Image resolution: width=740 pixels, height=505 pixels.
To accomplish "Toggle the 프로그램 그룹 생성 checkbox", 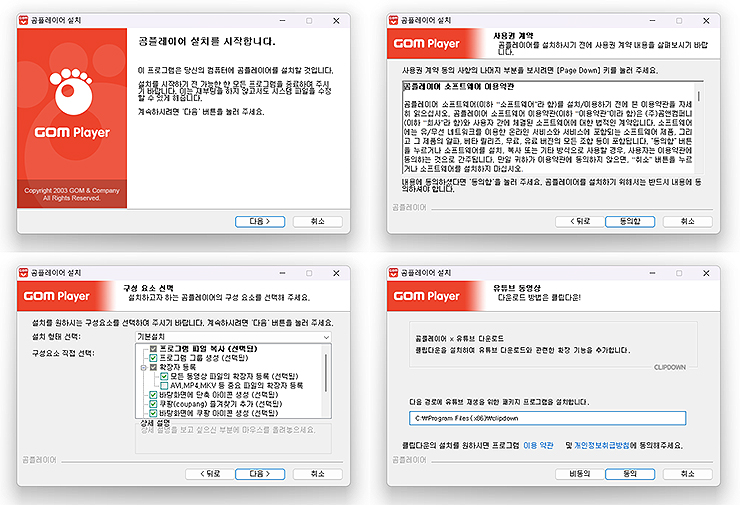I will click(153, 358).
